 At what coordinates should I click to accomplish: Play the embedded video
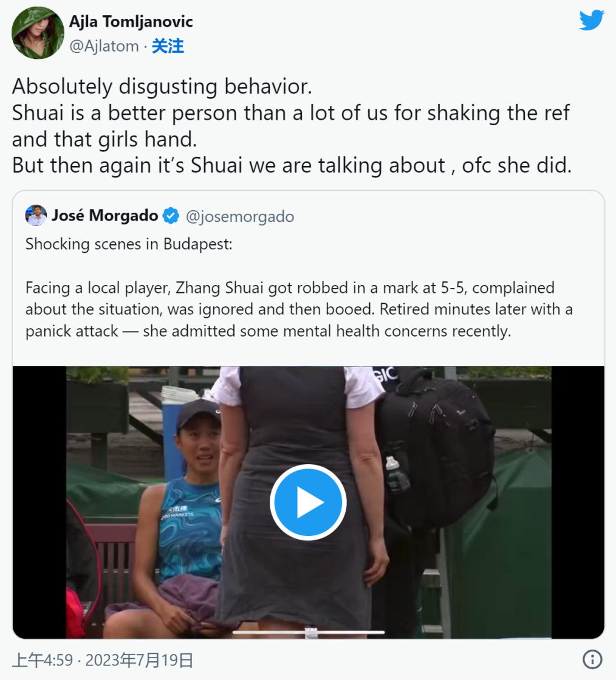coord(308,503)
